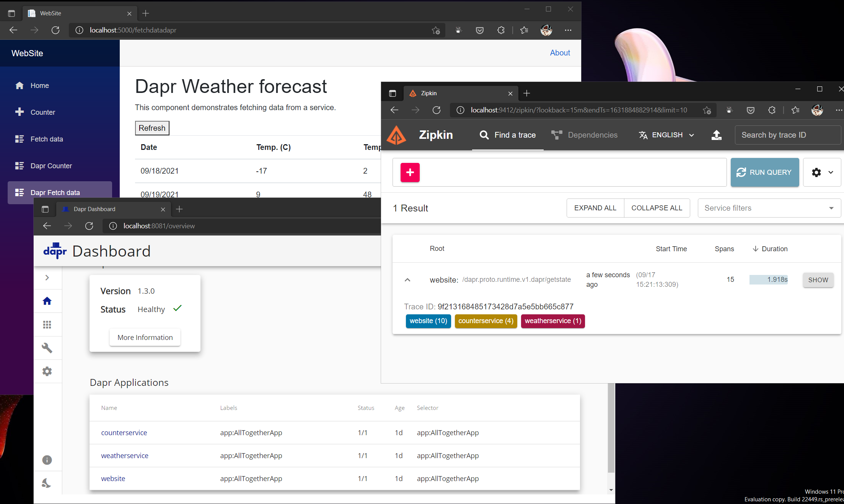Select Dapr Counter in WebSite navigation
844x504 pixels.
click(x=51, y=166)
